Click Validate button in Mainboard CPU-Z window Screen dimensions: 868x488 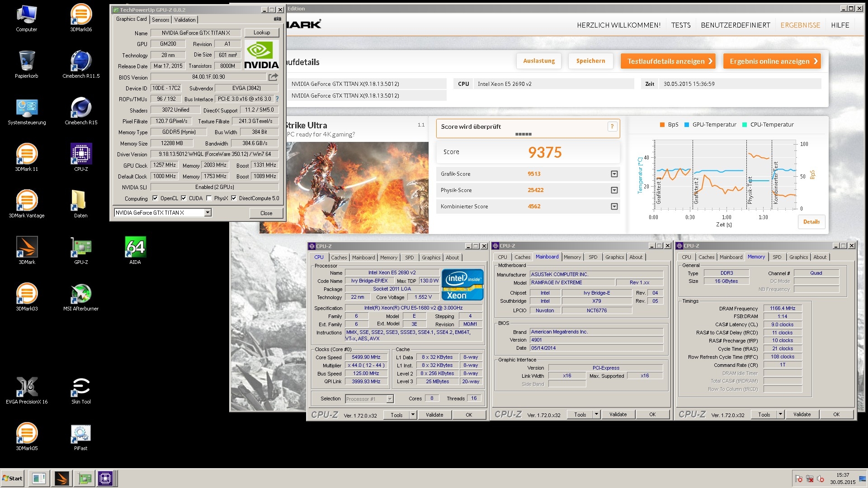[x=618, y=414]
